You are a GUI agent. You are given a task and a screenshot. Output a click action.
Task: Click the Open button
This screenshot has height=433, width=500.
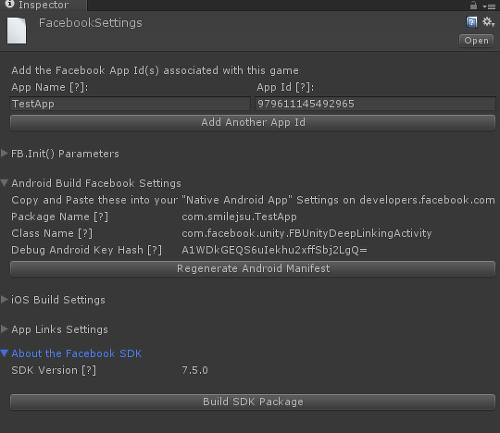pyautogui.click(x=476, y=41)
